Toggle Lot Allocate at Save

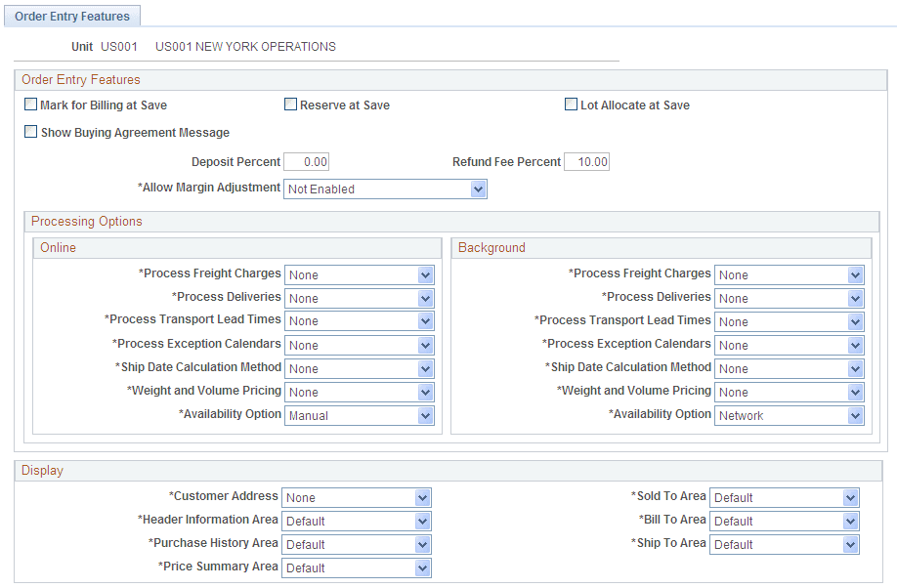tap(570, 105)
